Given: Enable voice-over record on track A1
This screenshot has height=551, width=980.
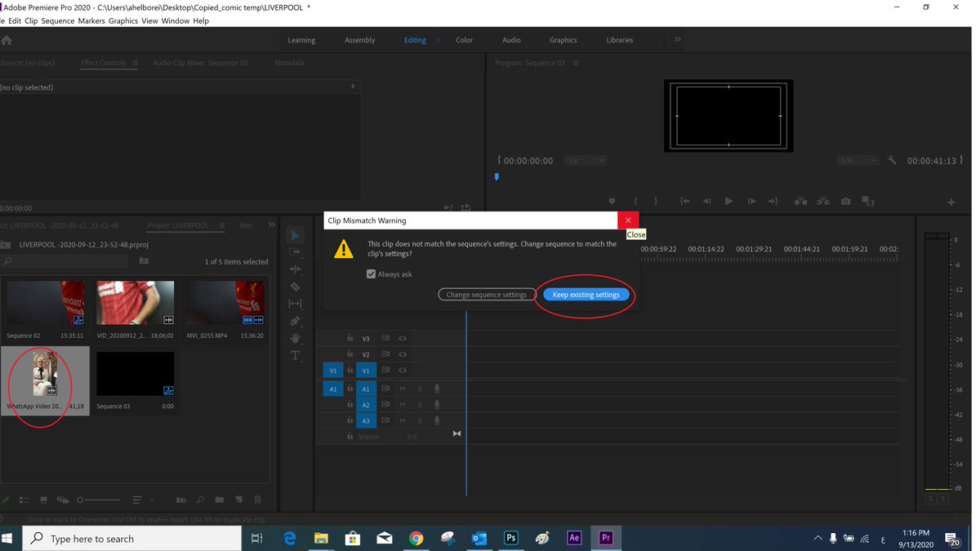Looking at the screenshot, I should [x=437, y=389].
